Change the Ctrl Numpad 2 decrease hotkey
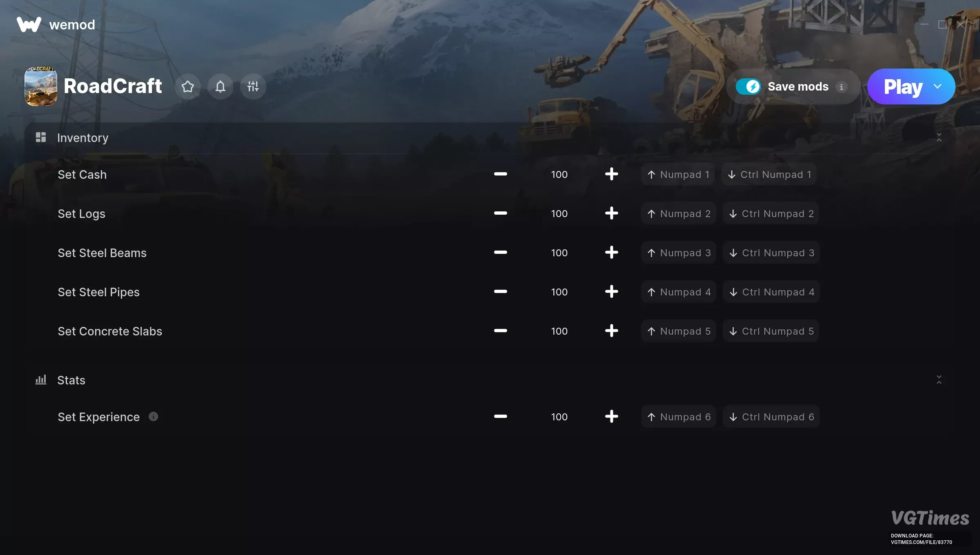This screenshot has width=980, height=555. click(x=771, y=213)
